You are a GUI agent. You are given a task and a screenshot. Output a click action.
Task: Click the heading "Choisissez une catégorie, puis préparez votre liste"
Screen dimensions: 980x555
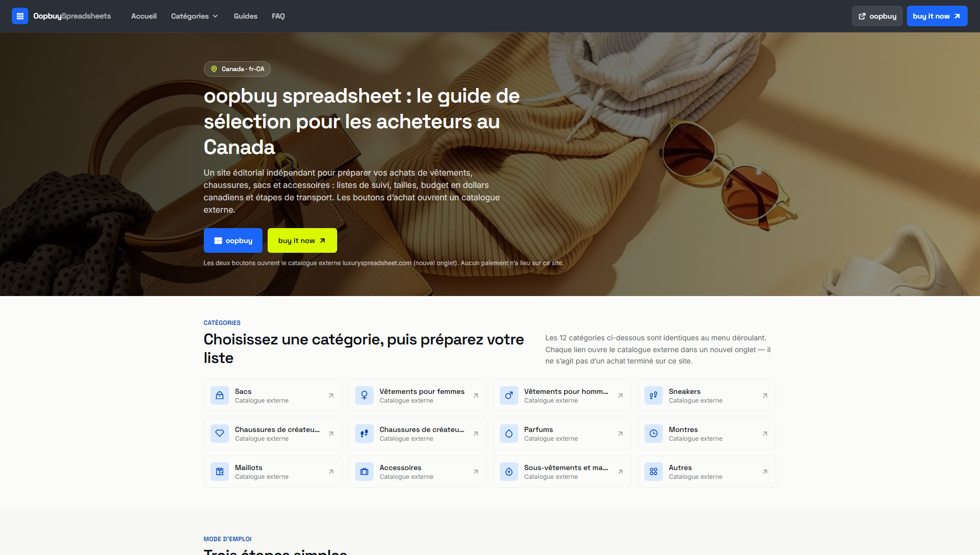[x=364, y=349]
